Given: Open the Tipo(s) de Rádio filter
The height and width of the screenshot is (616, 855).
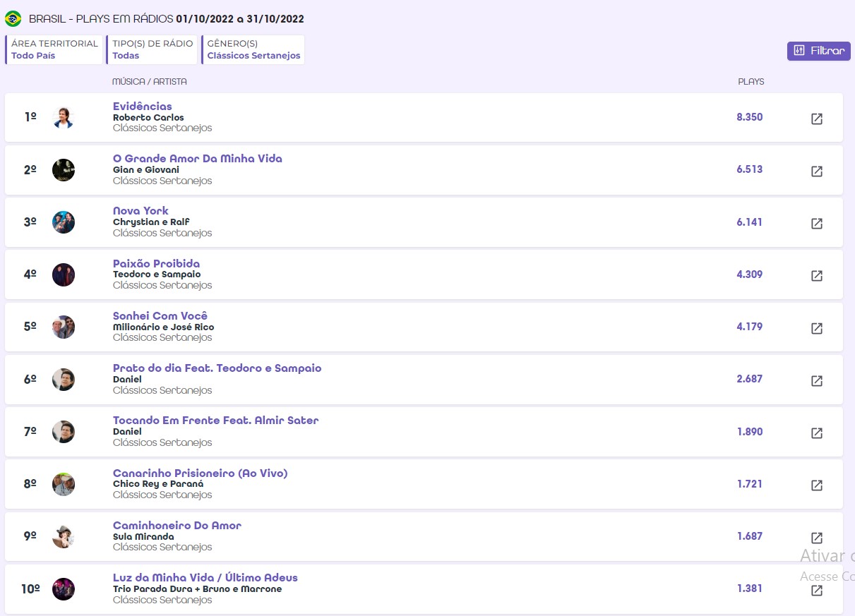Looking at the screenshot, I should (152, 49).
